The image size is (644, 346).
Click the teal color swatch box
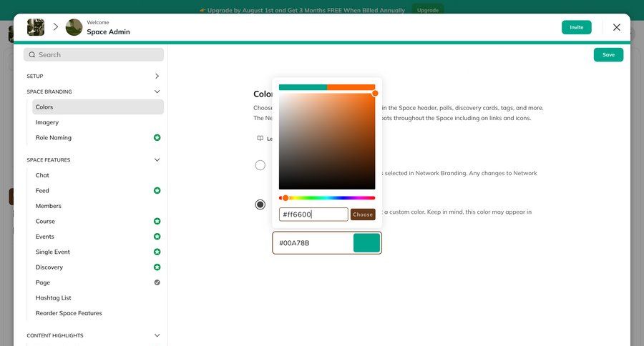click(366, 243)
